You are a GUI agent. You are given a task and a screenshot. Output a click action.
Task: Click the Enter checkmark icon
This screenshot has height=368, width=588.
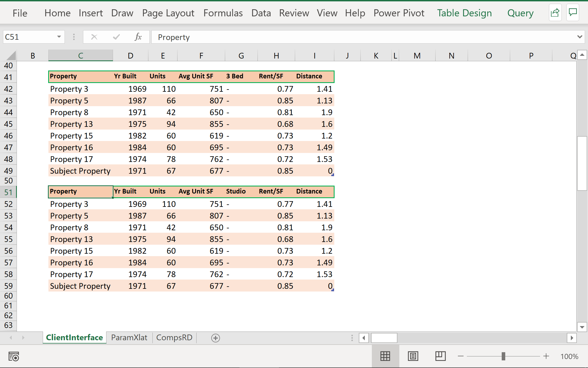tap(116, 37)
